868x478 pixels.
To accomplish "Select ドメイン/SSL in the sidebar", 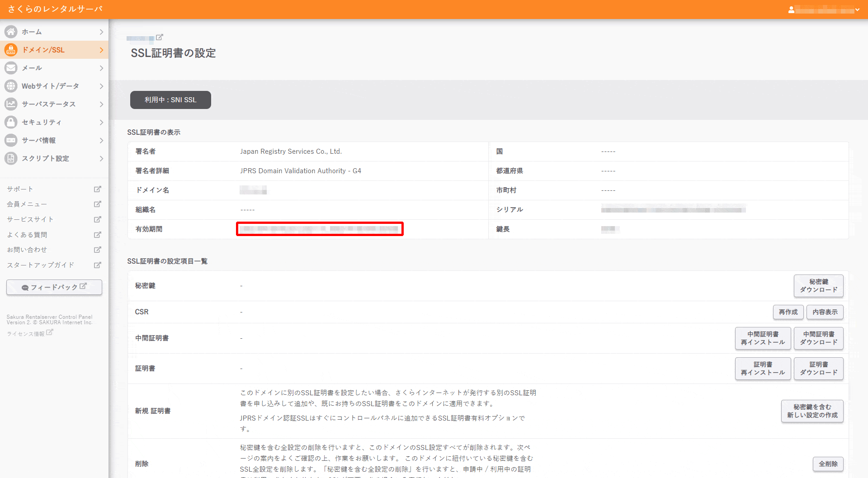I will click(x=54, y=50).
